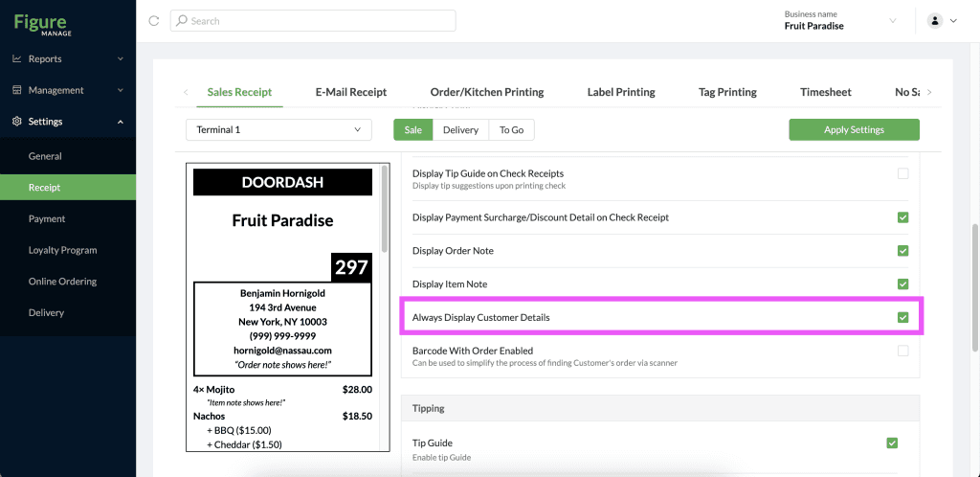Uncheck Always Display Customer Details
This screenshot has height=477, width=980.
point(902,318)
